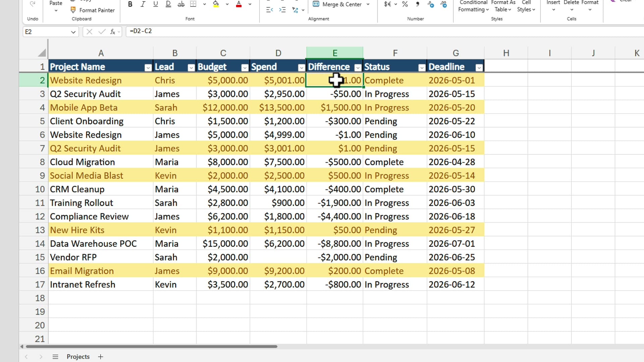Image resolution: width=644 pixels, height=362 pixels.
Task: Open the Format As Table menu
Action: [x=503, y=6]
